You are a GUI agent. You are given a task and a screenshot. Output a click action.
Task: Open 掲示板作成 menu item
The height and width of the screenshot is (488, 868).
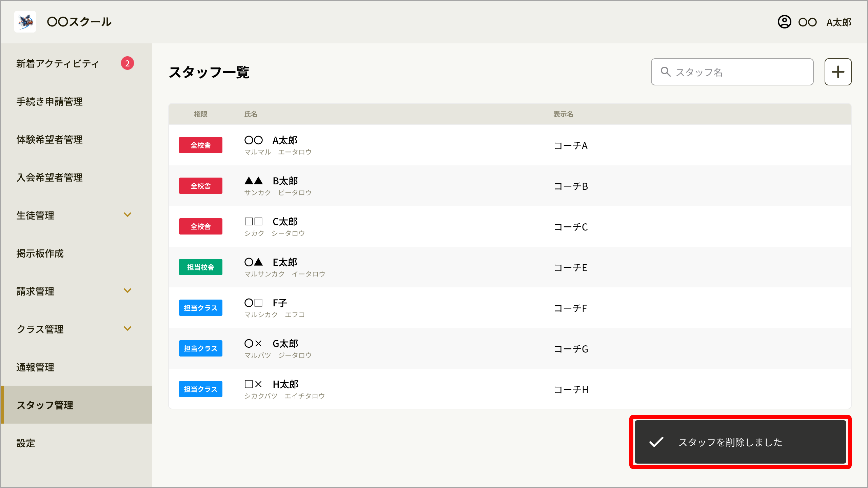pyautogui.click(x=76, y=253)
